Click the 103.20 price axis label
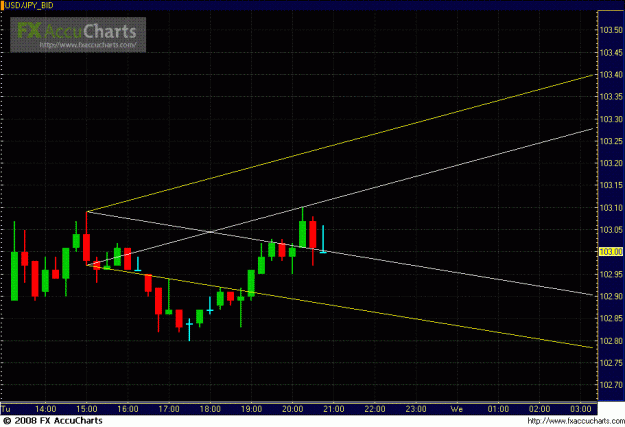This screenshot has height=427, width=625. click(611, 163)
